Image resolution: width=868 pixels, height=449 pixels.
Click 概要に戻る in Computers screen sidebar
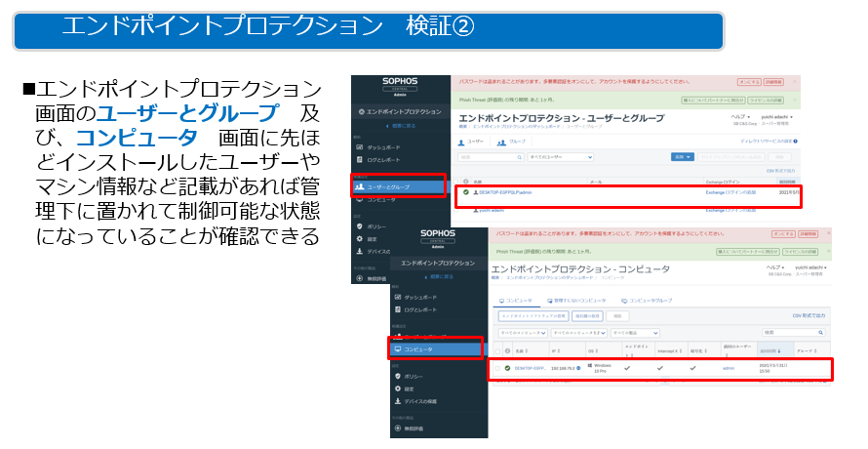pos(440,276)
